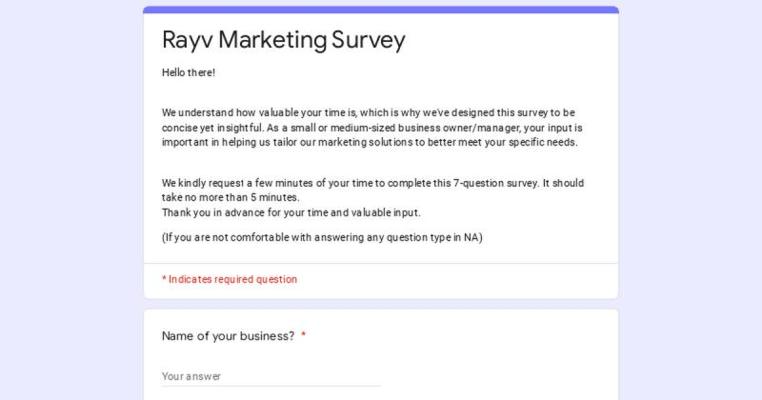Click the divider line above the required notice

tap(380, 263)
